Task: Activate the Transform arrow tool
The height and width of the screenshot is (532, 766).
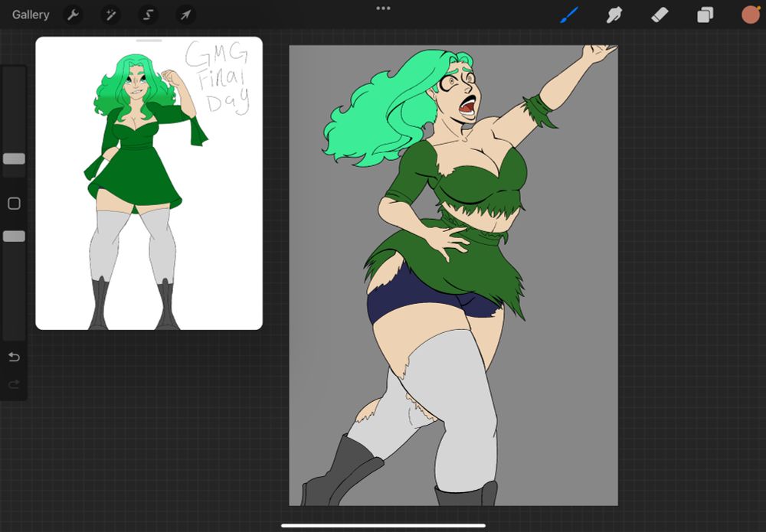Action: [x=185, y=15]
